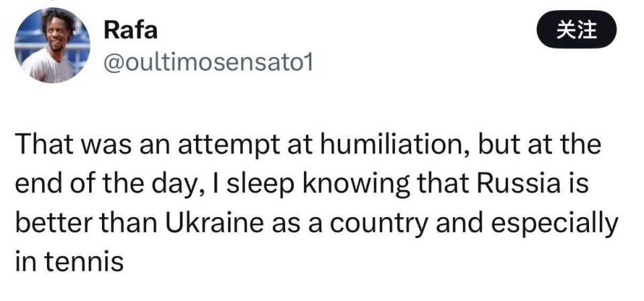Click the round profile picture avatar
Image resolution: width=644 pixels, height=301 pixels.
coord(52,46)
